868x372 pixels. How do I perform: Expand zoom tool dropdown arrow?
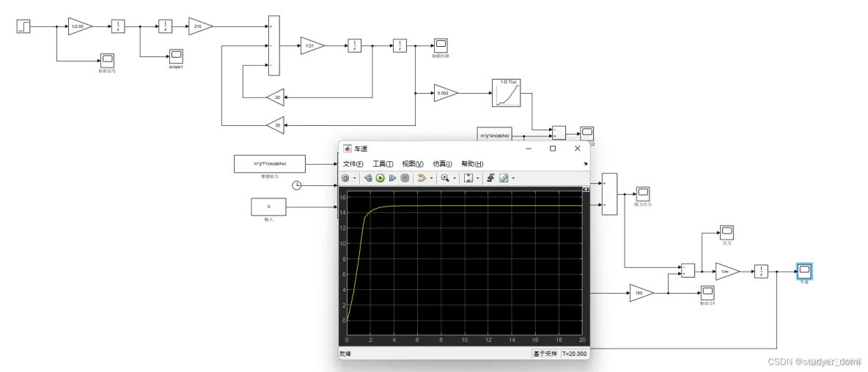point(455,178)
